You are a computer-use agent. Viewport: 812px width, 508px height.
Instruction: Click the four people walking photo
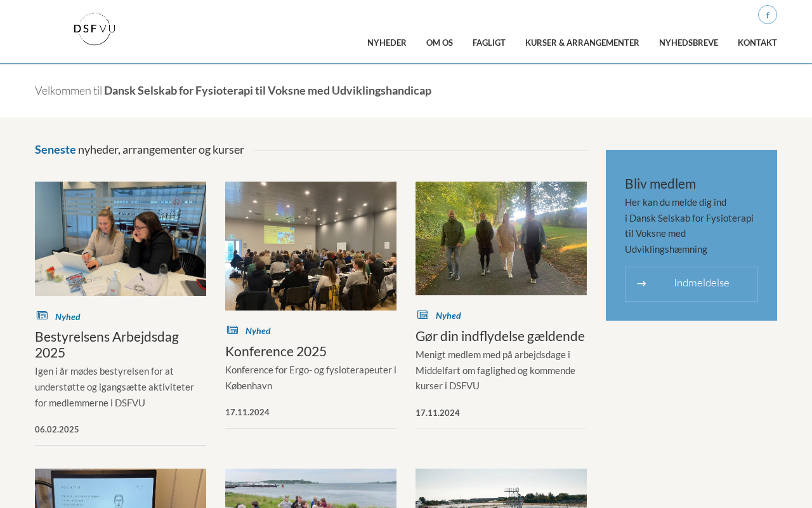(x=501, y=238)
